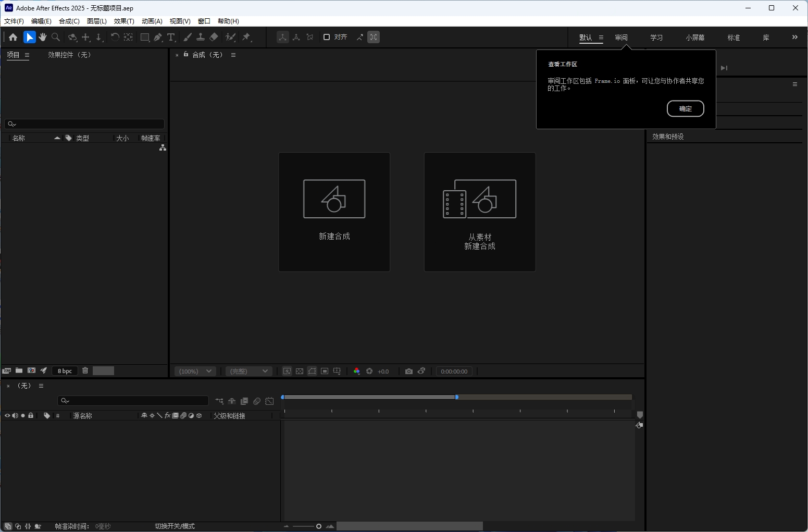Viewport: 808px width, 532px height.
Task: Open the 窗口 menu
Action: [203, 21]
